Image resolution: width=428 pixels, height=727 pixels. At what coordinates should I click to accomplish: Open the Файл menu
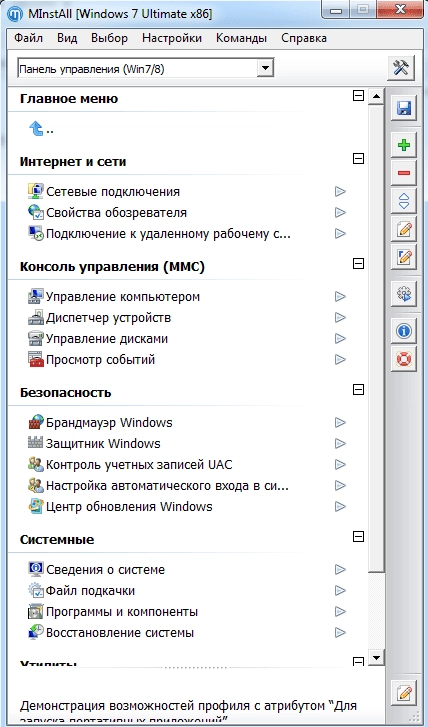click(28, 38)
